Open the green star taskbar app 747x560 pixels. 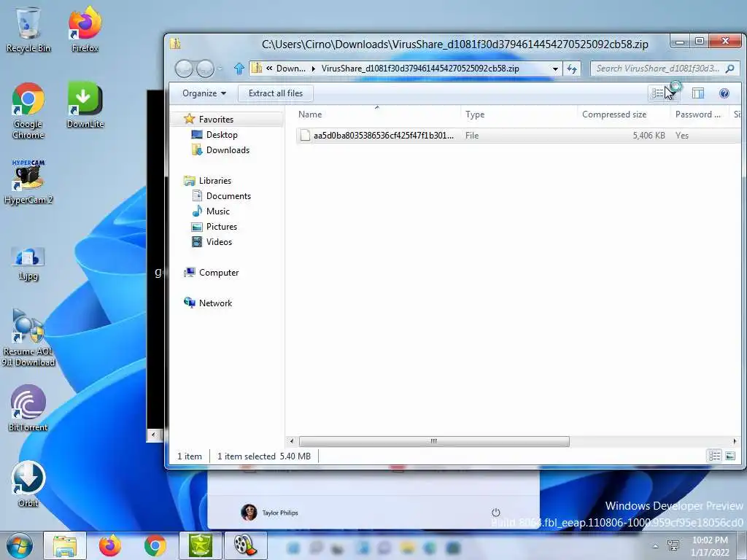pos(201,545)
